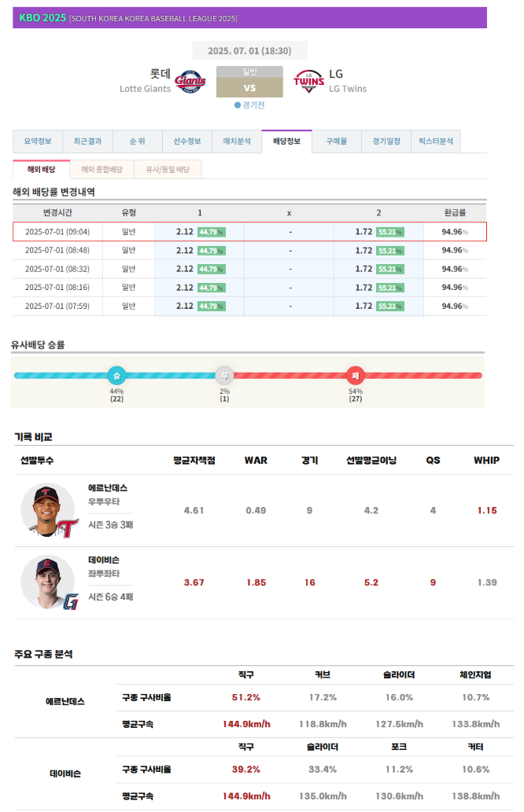
Task: Select the odds row dated 2025-07-01 (08:48)
Action: tap(249, 250)
